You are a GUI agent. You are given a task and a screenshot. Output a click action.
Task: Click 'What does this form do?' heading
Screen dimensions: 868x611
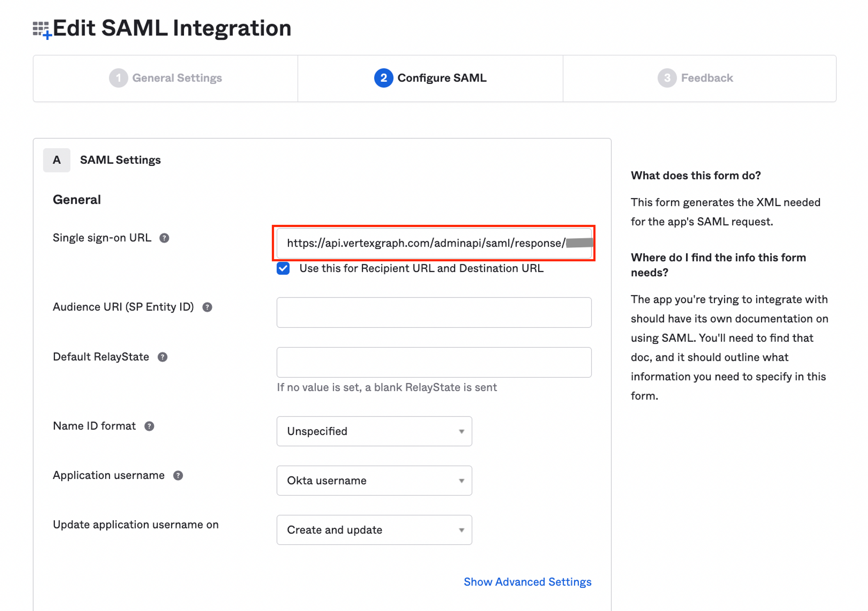tap(696, 175)
